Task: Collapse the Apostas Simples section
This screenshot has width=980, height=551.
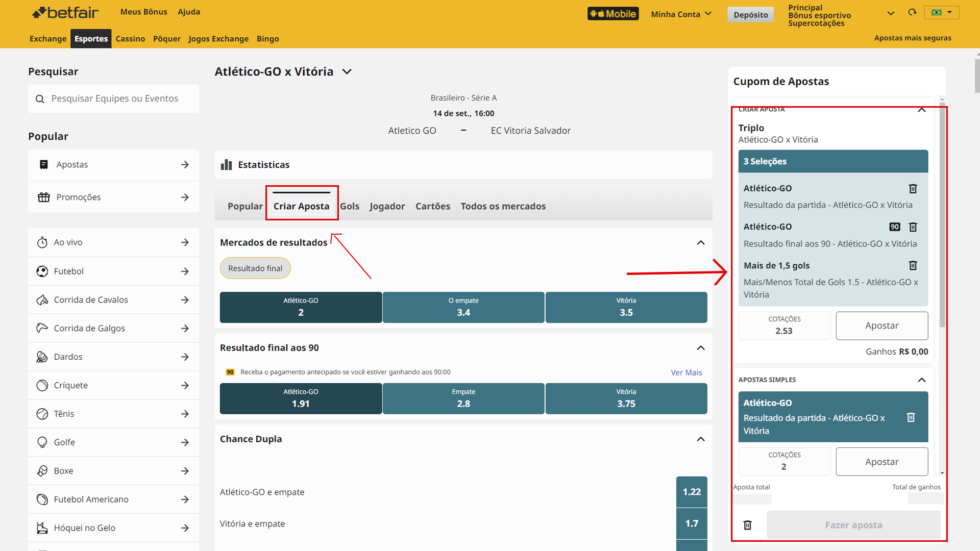Action: click(922, 380)
